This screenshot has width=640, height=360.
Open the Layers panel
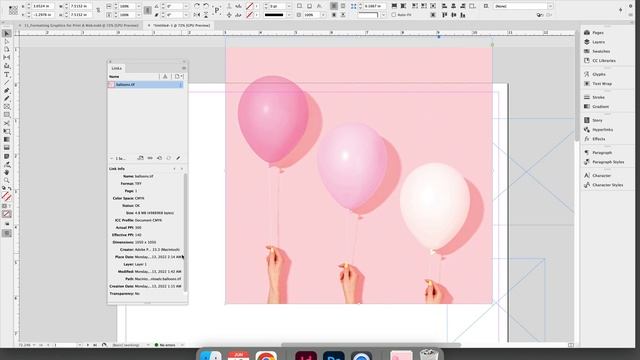click(598, 42)
